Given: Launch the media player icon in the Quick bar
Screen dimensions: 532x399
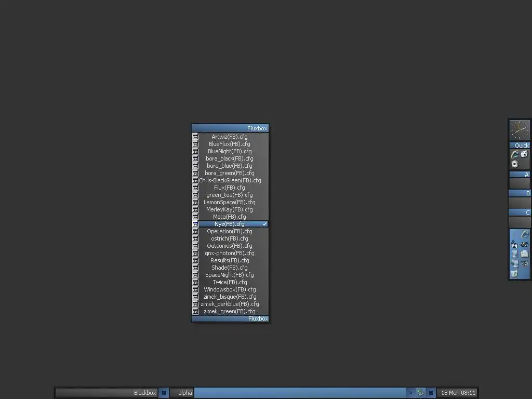Looking at the screenshot, I should [515, 164].
